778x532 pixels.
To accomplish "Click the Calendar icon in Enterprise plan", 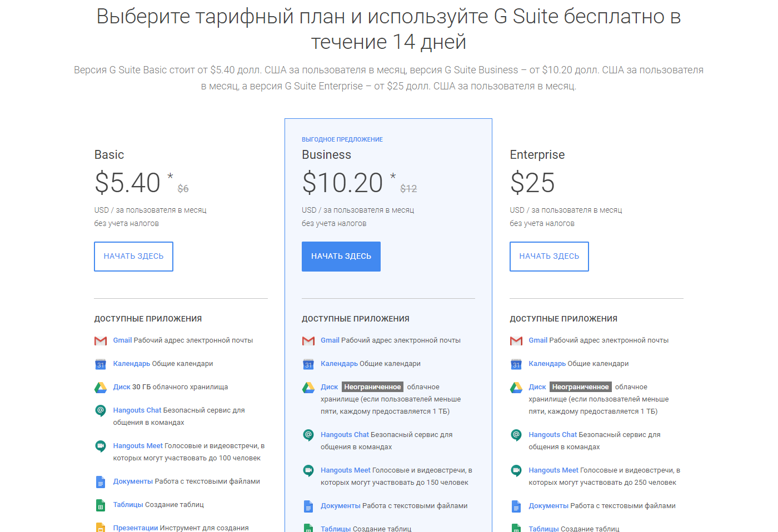I will tap(516, 364).
